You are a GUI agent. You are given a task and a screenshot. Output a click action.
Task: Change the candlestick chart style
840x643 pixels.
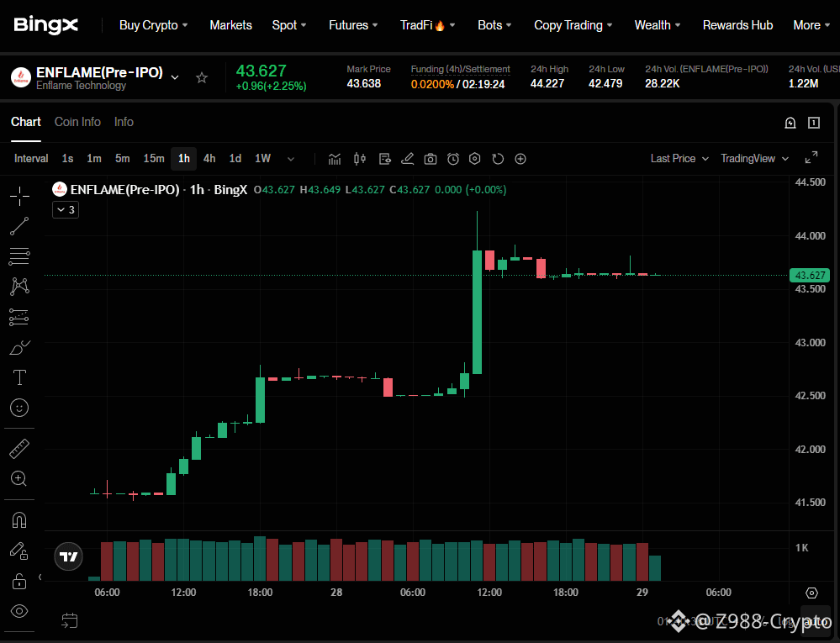pos(360,159)
